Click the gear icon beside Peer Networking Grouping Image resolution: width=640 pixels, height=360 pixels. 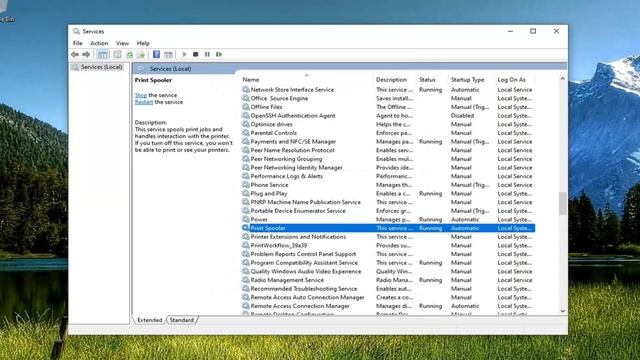tap(245, 159)
